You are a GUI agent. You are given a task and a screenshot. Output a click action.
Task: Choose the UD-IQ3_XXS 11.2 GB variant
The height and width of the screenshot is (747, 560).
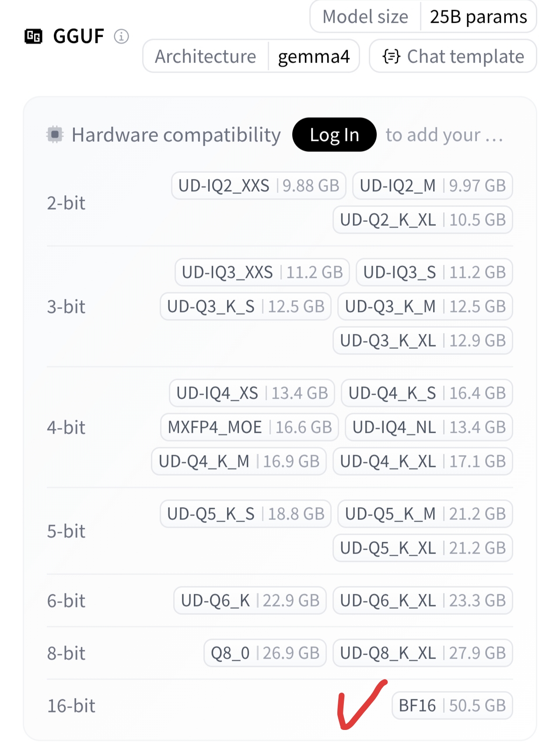tap(262, 272)
